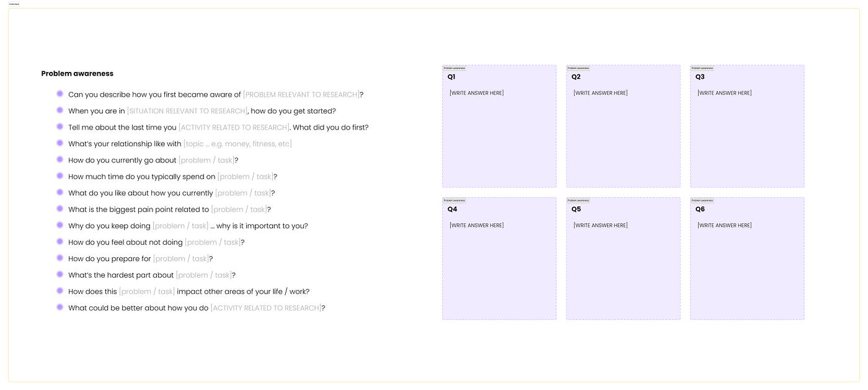Viewport: 868px width, 390px height.
Task: Select the Q1 answer card title
Action: coord(452,77)
